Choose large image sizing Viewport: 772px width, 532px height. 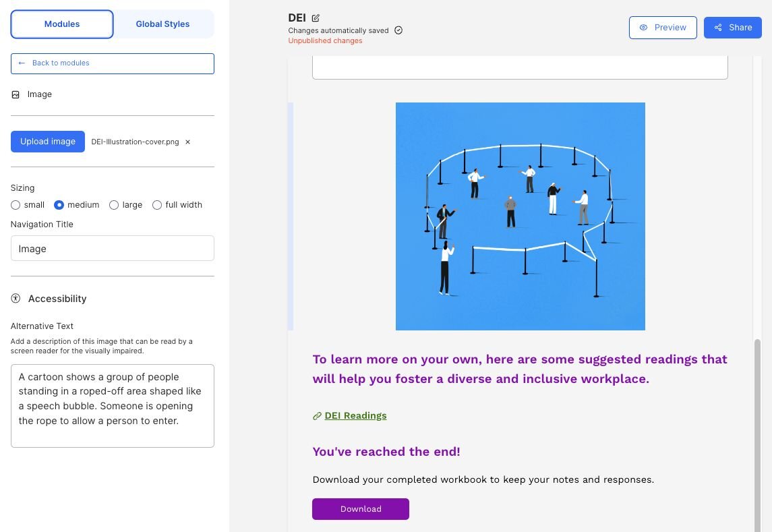click(114, 205)
